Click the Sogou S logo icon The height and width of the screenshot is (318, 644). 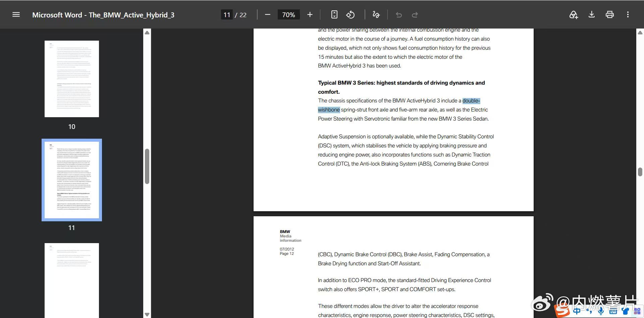pos(562,311)
